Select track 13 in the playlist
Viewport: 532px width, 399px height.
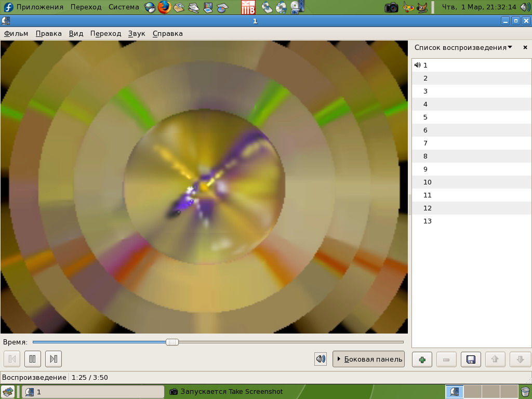point(472,221)
